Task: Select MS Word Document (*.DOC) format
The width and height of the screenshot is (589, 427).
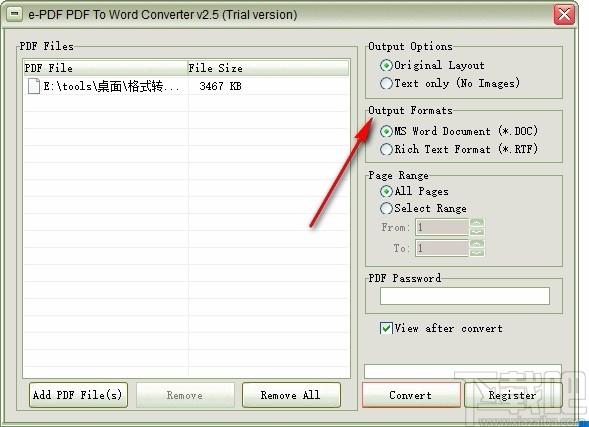Action: (x=459, y=131)
